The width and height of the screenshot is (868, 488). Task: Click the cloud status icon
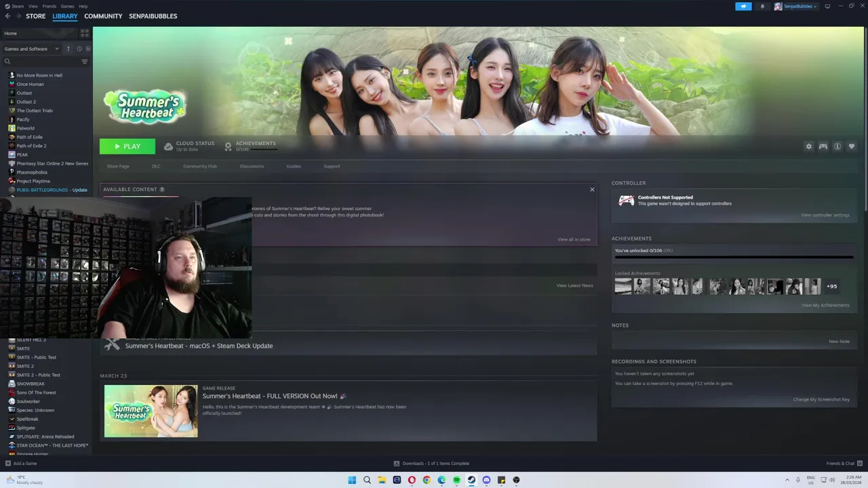click(168, 146)
